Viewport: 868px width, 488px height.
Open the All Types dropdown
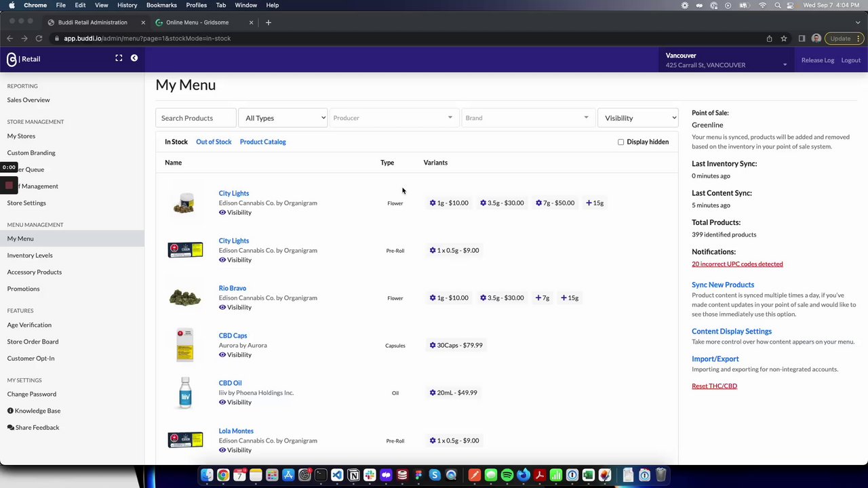click(283, 118)
